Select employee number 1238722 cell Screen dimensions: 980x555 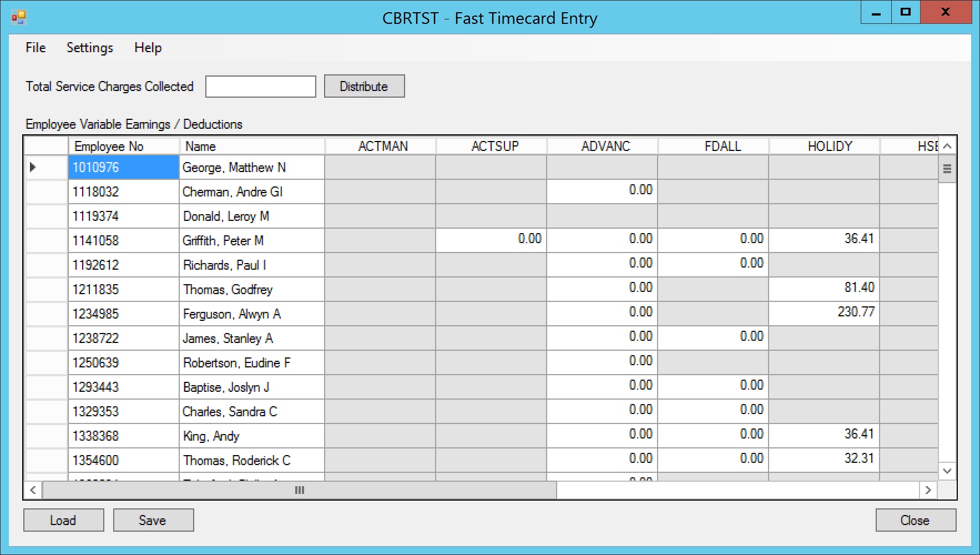click(x=124, y=338)
